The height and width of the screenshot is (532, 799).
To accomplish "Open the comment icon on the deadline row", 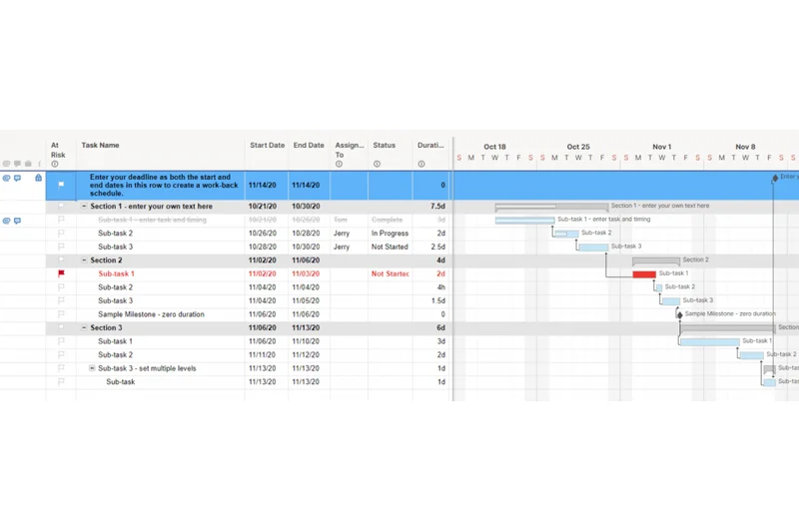I will 17,179.
